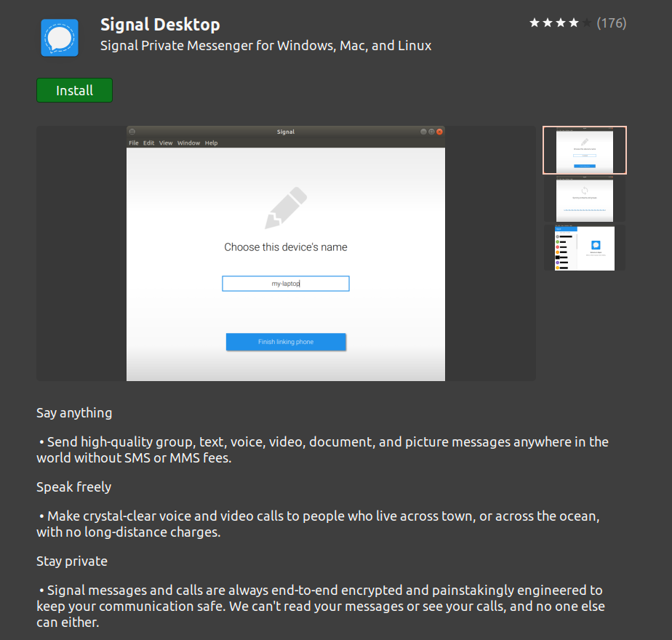The image size is (672, 640).
Task: View the third thumbnail with conversation list
Action: pos(584,248)
